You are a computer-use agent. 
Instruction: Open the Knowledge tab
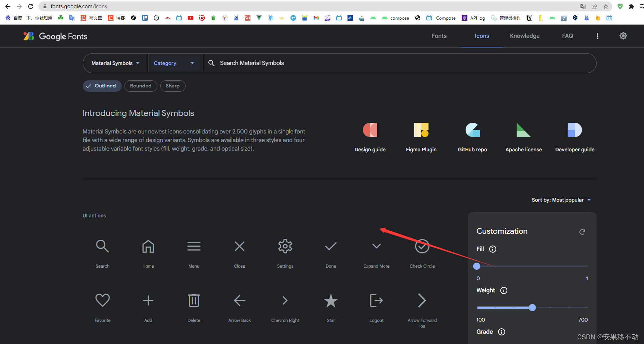coord(525,36)
